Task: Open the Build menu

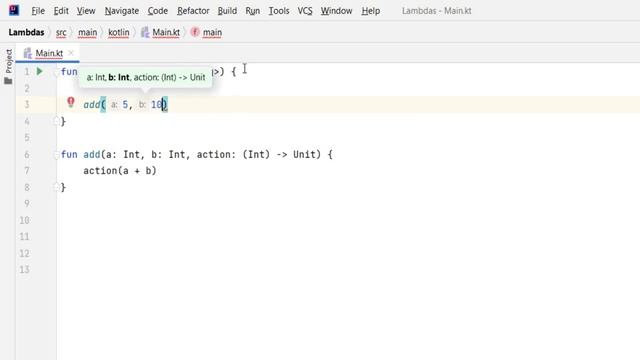Action: 227,11
